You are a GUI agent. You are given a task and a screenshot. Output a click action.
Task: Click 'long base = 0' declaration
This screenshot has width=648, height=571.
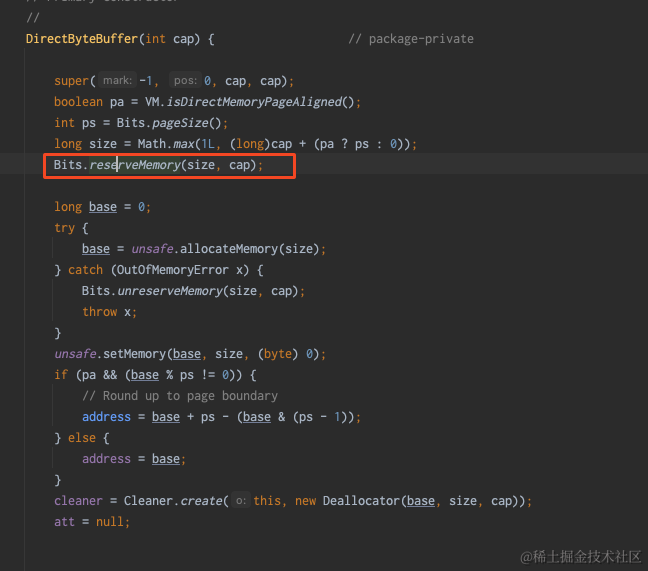[102, 207]
